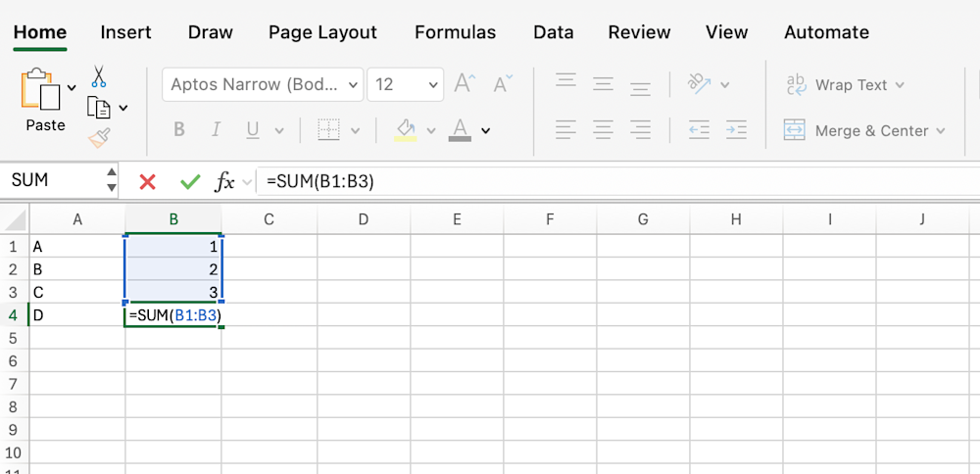Increase indent

pyautogui.click(x=736, y=130)
